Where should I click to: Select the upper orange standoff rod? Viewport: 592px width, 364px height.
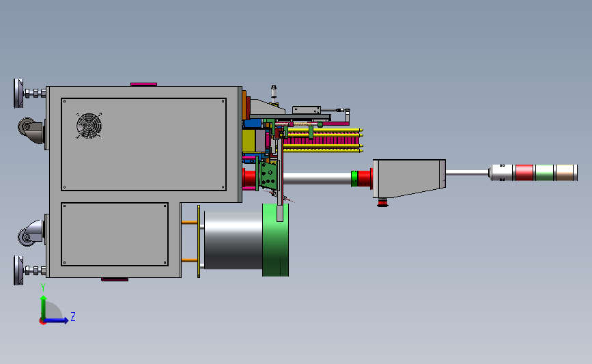click(x=190, y=223)
